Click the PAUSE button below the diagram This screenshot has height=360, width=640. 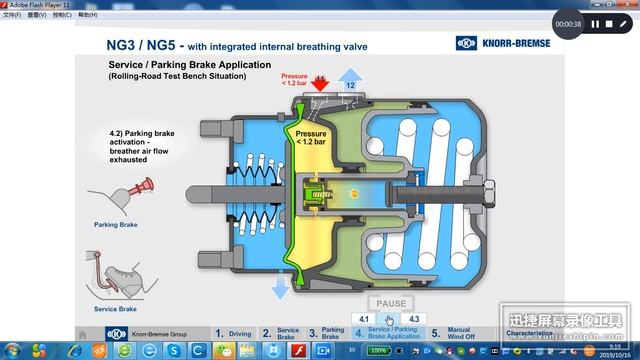coord(391,304)
